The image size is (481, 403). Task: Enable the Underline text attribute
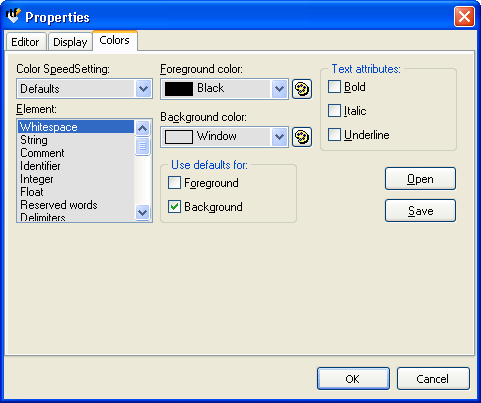334,135
